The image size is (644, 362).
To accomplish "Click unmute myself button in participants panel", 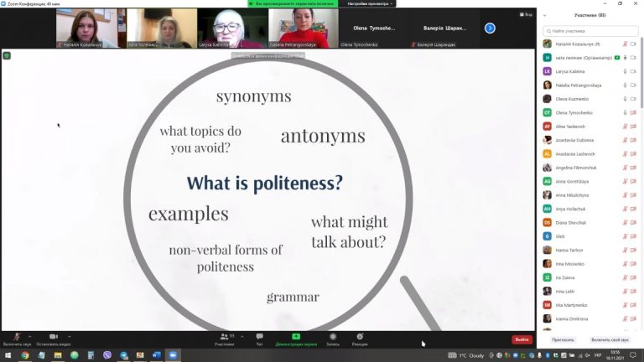I will tap(610, 340).
